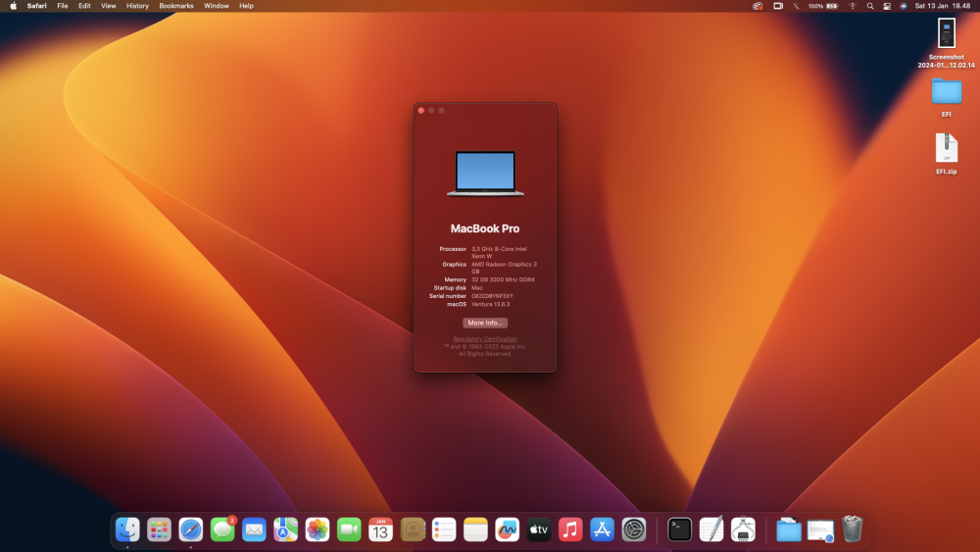Click the macOS version Ventura 13.6.3
This screenshot has width=980, height=552.
coord(491,305)
